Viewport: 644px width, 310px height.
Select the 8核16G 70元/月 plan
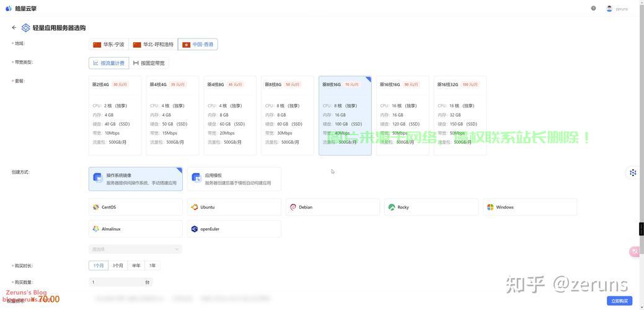345,115
